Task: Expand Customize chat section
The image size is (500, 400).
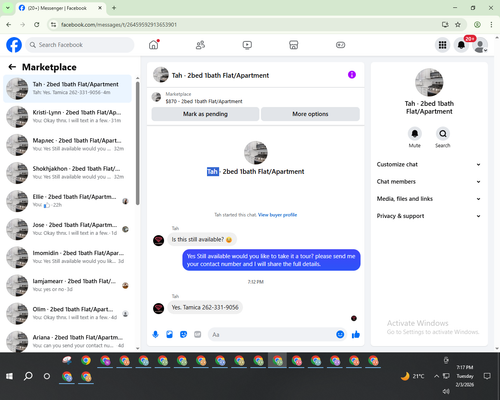Action: click(429, 164)
